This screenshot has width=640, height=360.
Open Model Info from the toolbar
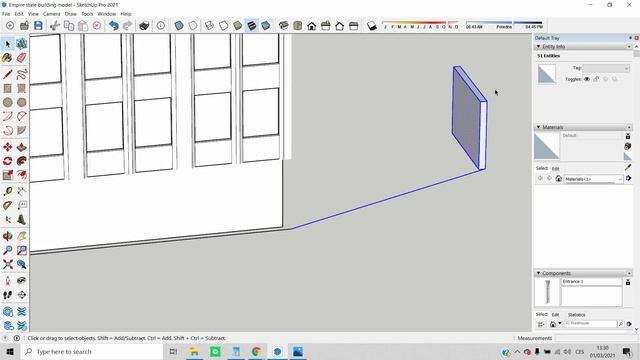click(161, 26)
